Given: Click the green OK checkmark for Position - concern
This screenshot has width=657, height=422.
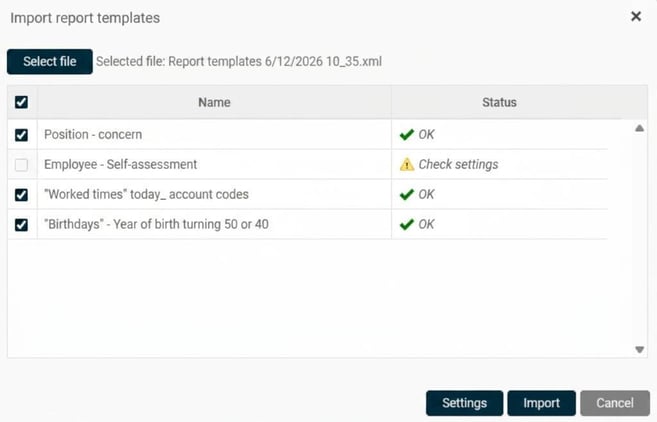Looking at the screenshot, I should (406, 135).
